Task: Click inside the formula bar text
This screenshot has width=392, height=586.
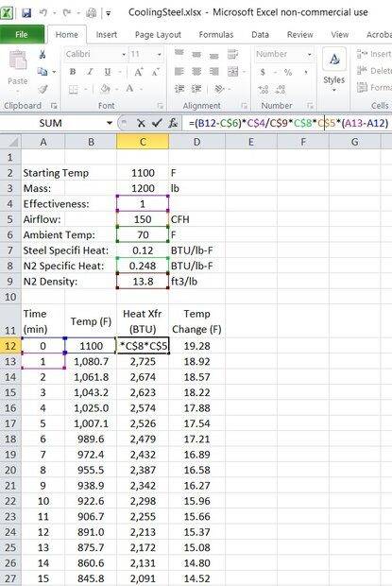Action: 287,123
